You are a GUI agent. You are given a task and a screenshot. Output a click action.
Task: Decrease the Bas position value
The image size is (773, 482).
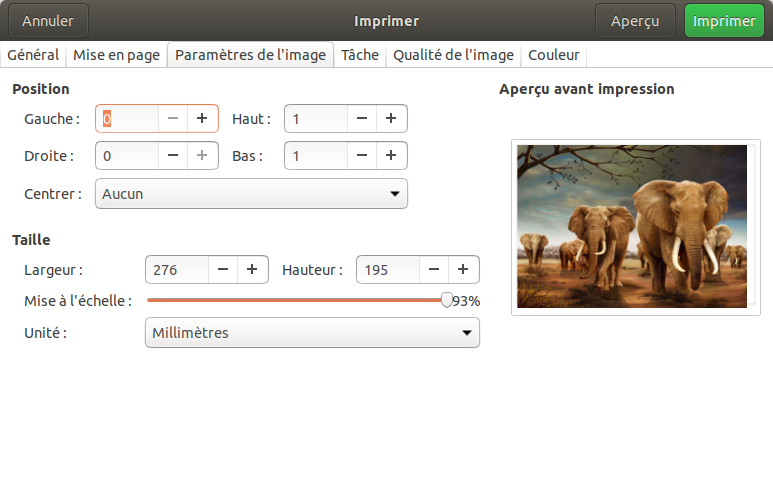(x=362, y=156)
